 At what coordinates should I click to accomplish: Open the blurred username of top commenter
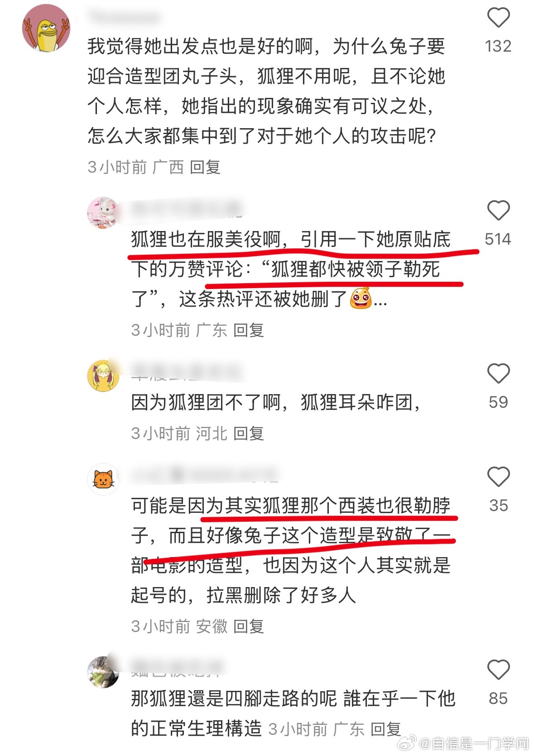(x=125, y=17)
